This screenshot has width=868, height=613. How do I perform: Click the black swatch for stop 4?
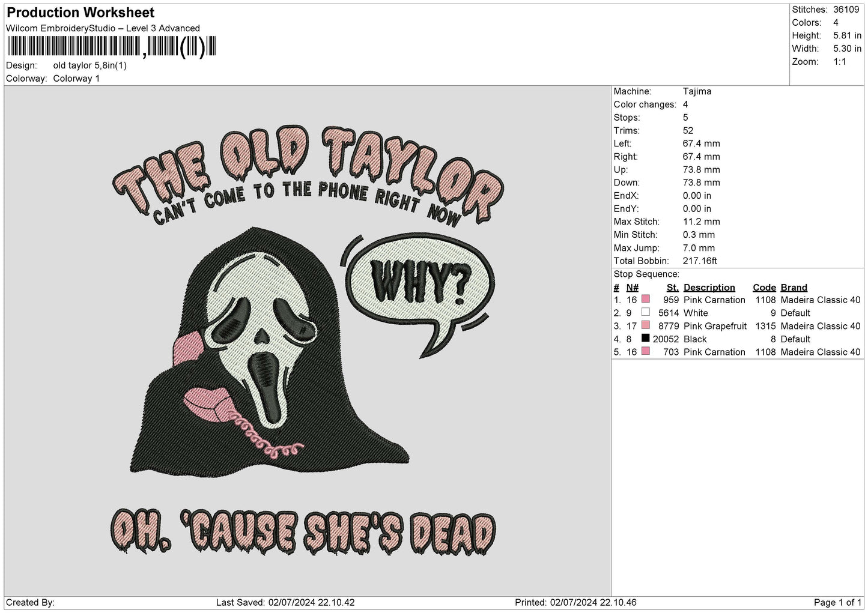pos(646,339)
